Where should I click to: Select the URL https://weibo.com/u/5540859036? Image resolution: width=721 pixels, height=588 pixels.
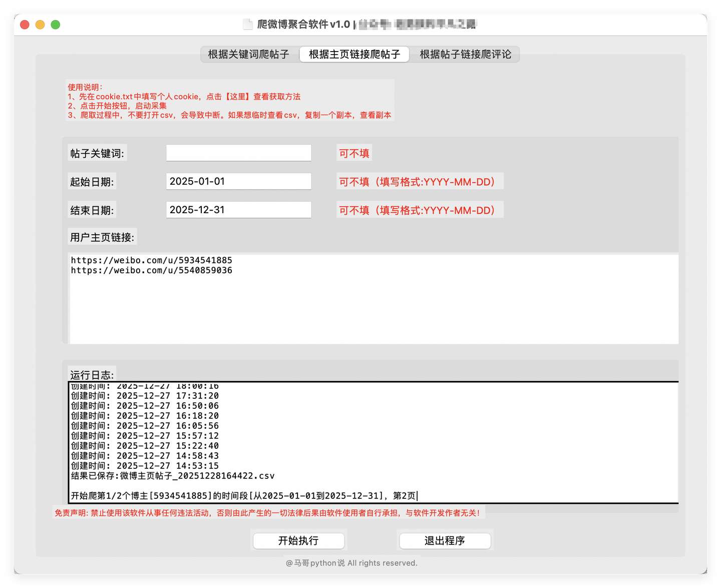(151, 270)
